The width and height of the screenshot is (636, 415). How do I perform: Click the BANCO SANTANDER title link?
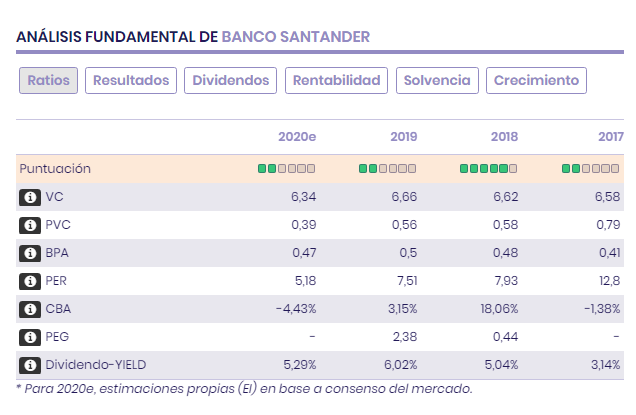click(295, 36)
